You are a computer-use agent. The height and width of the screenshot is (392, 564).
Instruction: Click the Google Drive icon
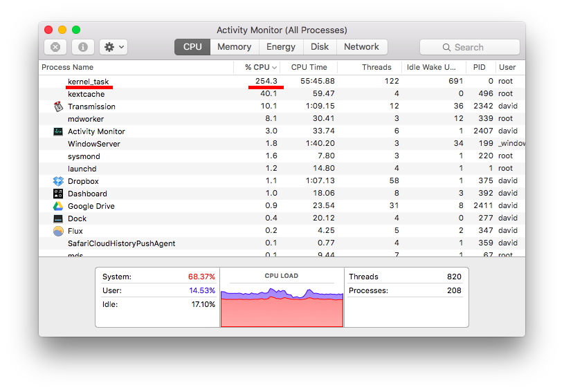click(58, 206)
